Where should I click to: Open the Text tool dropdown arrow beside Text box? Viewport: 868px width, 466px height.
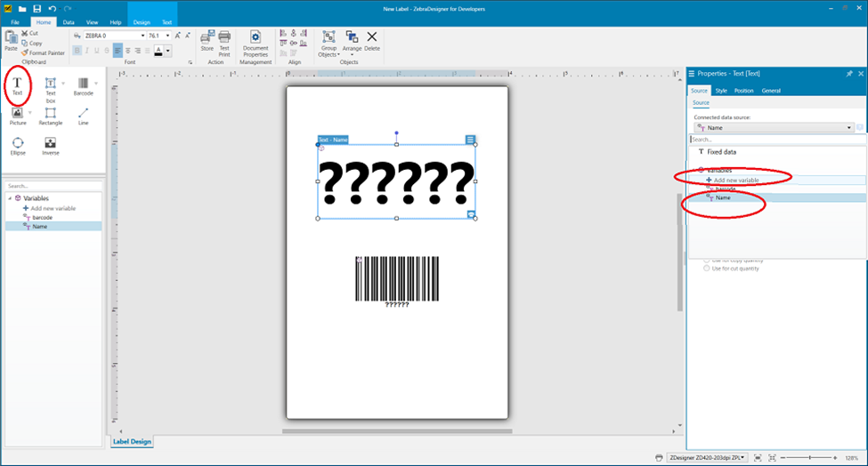coord(63,84)
